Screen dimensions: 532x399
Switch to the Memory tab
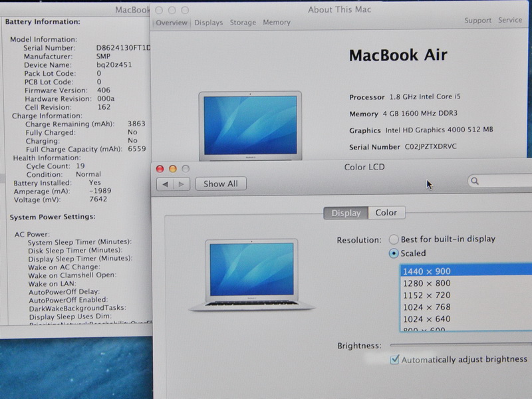click(277, 23)
